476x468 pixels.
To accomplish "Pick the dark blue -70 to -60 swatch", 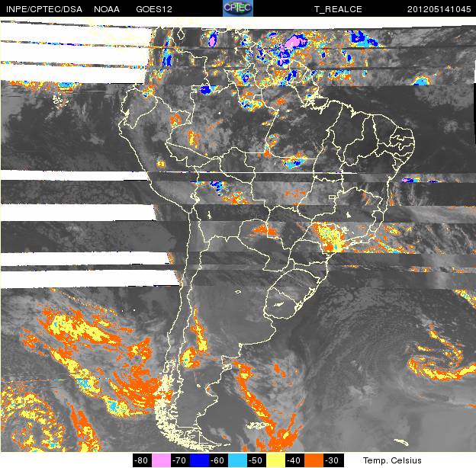I will click(199, 460).
